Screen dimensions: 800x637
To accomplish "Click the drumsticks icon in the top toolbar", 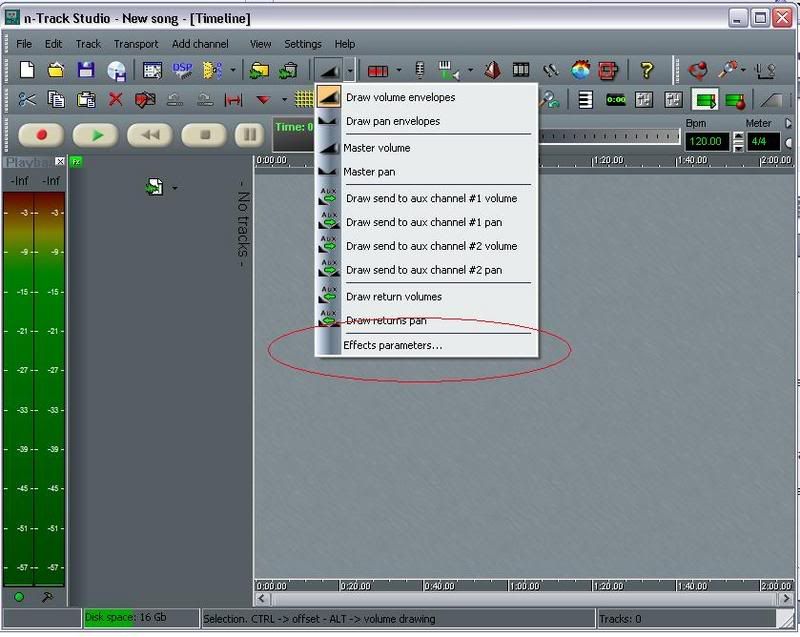I will coord(550,70).
